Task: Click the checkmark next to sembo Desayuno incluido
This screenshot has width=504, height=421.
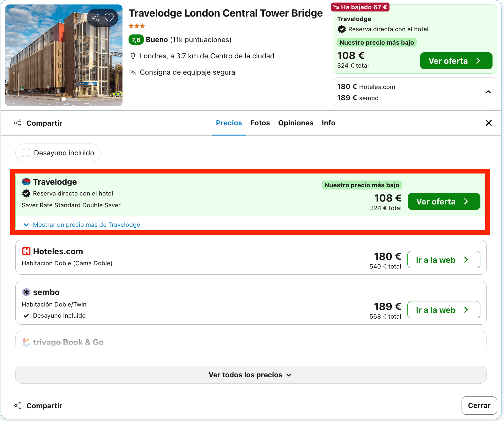Action: click(26, 316)
